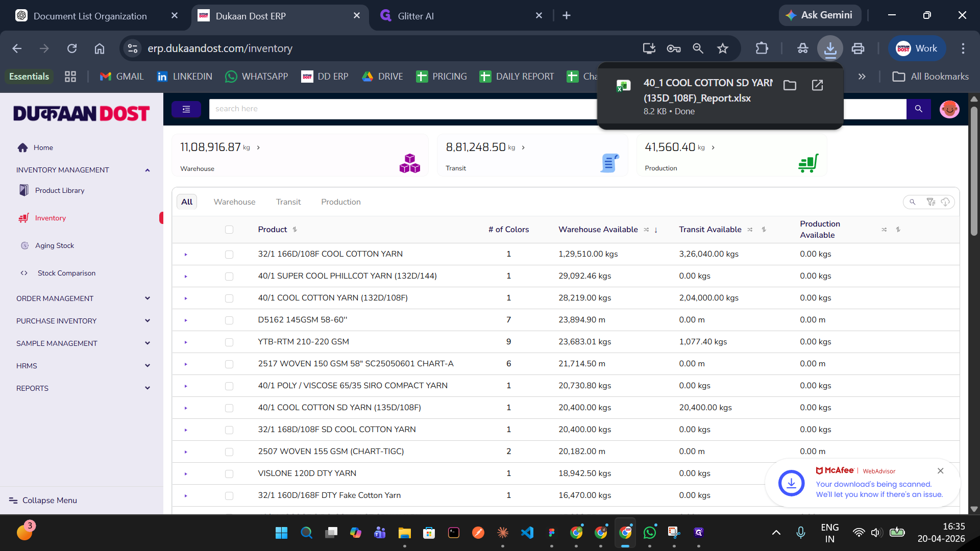Show downloaded file in folder icon
This screenshot has width=980, height=551.
coord(790,85)
